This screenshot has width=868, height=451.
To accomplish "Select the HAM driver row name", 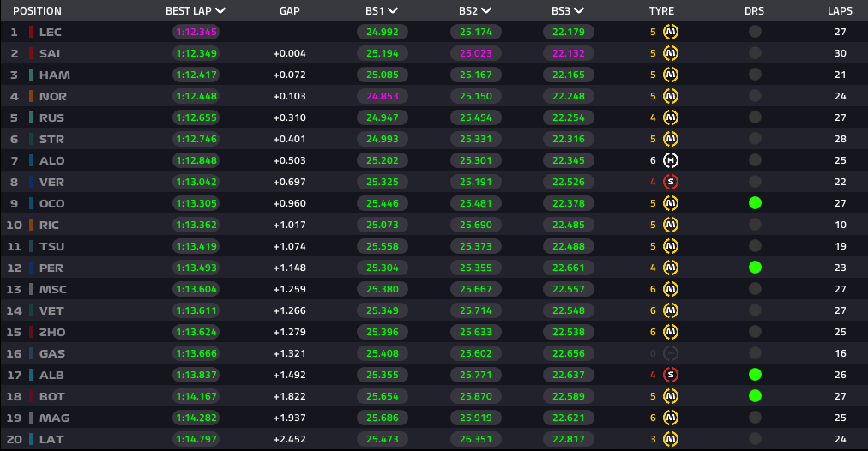I will pyautogui.click(x=54, y=75).
